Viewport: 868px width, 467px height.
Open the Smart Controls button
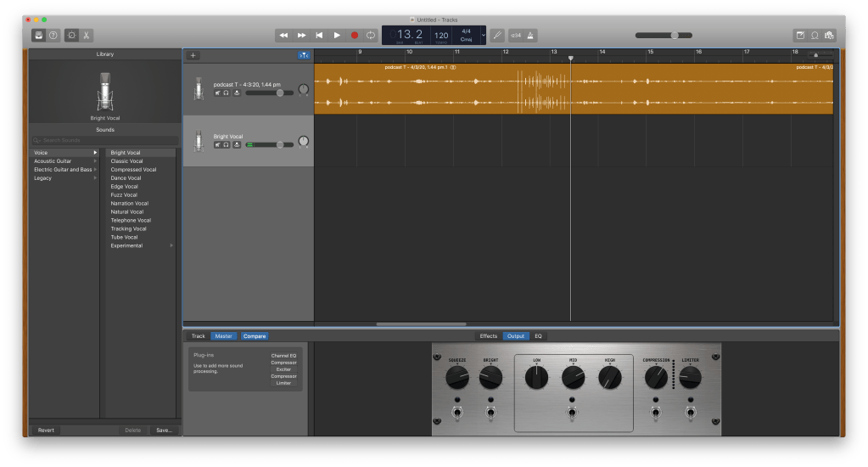[x=72, y=35]
